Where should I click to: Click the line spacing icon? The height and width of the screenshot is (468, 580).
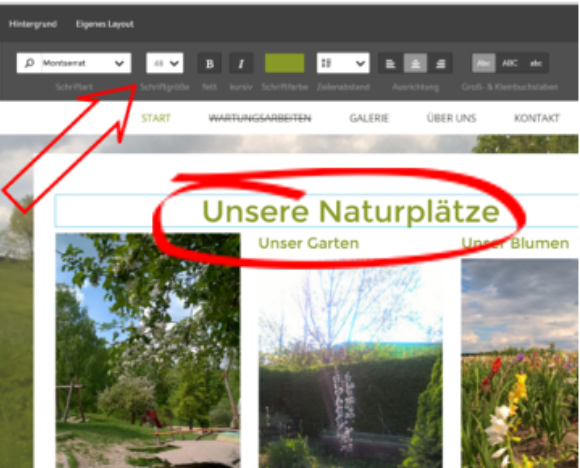pyautogui.click(x=326, y=63)
